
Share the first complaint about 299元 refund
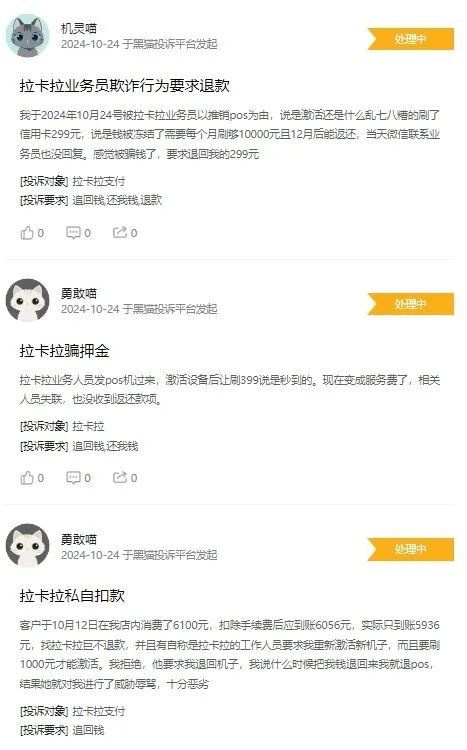click(x=124, y=233)
